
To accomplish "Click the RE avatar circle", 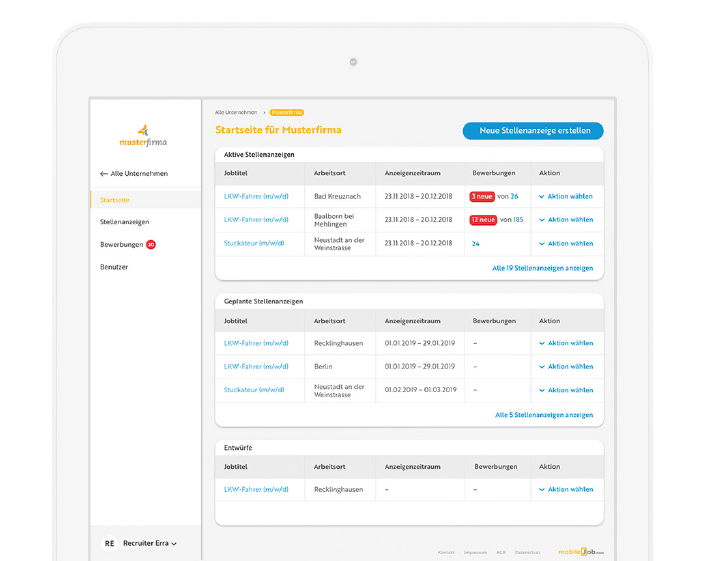I will pos(109,543).
